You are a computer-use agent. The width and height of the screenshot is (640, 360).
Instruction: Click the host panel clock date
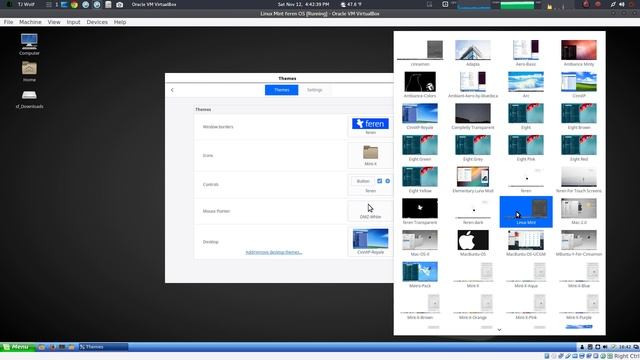(x=303, y=4)
